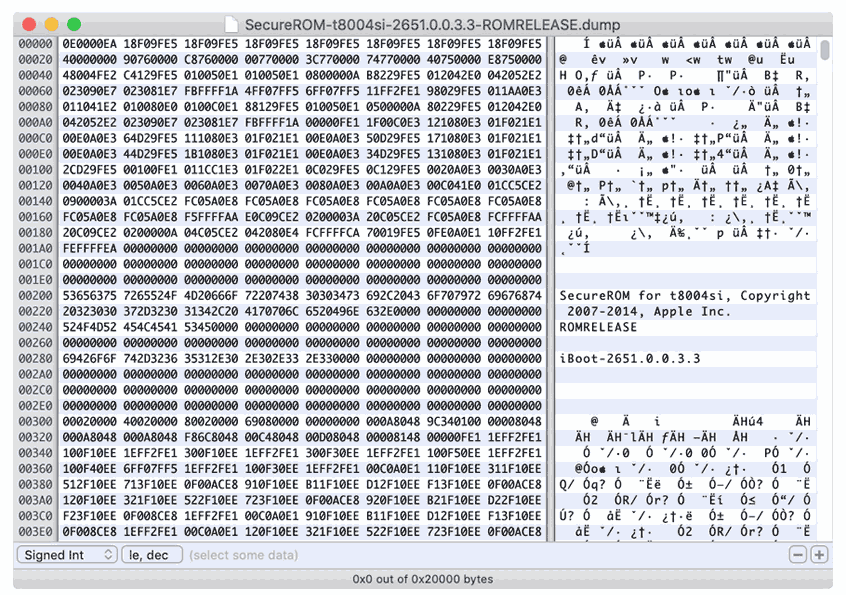The width and height of the screenshot is (846, 595).
Task: Select hex word 69676874 at offset 00200
Action: (515, 296)
